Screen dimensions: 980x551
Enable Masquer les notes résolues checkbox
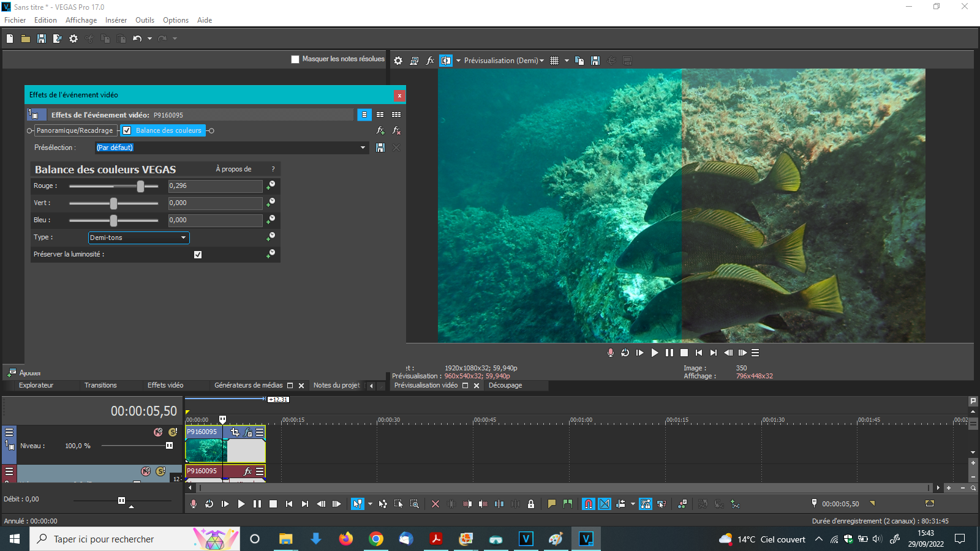(295, 59)
